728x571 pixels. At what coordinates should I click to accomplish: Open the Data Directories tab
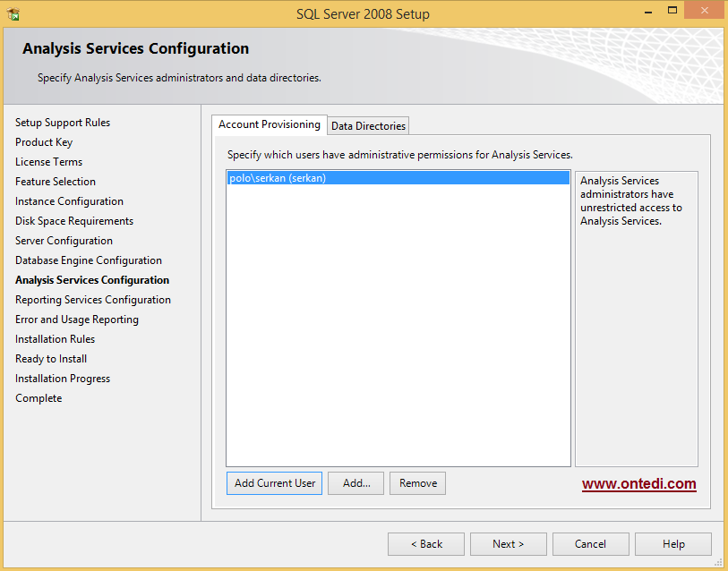[x=368, y=126]
